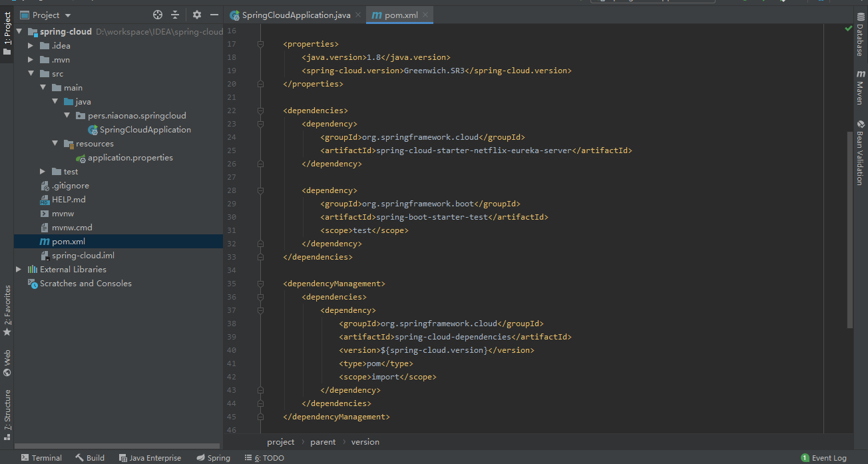Select application.properties in project tree
This screenshot has height=464, width=868.
(x=130, y=158)
